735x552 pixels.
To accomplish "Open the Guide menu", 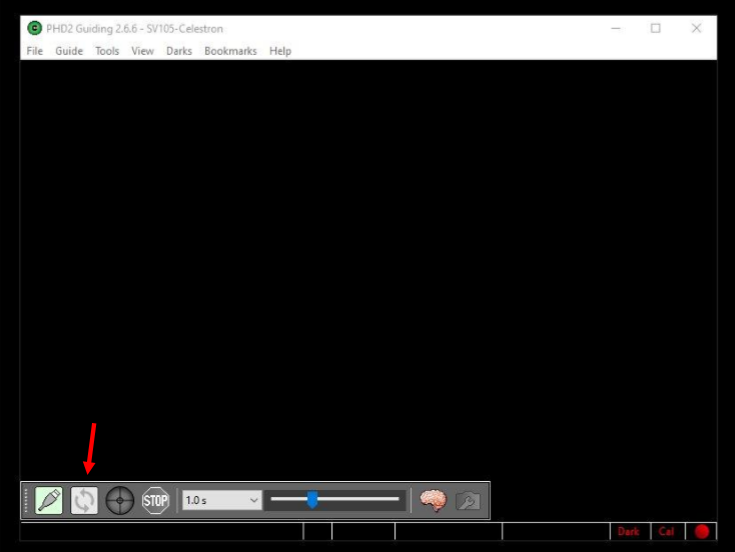I will point(69,51).
